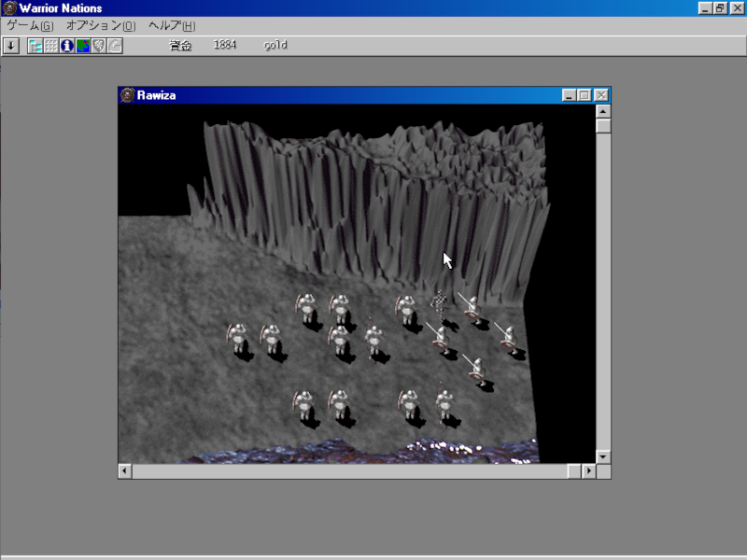
Task: Click horizontal scrollbar right arrow in Rawiza
Action: tap(588, 471)
